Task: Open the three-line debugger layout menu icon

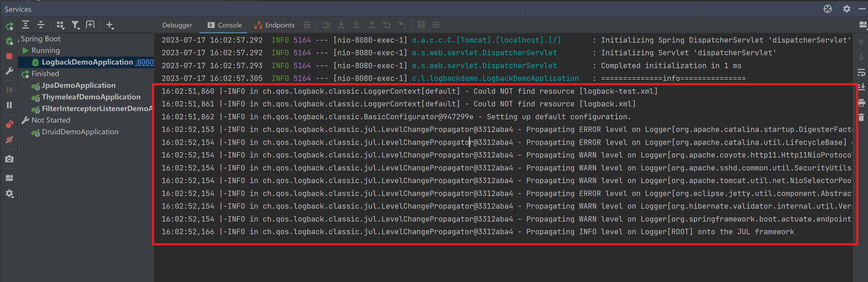Action: point(307,25)
